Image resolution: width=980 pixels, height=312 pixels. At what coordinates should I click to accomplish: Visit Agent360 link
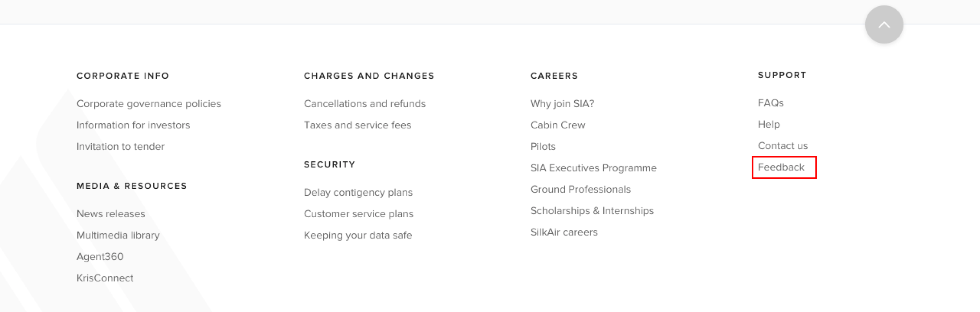point(100,256)
